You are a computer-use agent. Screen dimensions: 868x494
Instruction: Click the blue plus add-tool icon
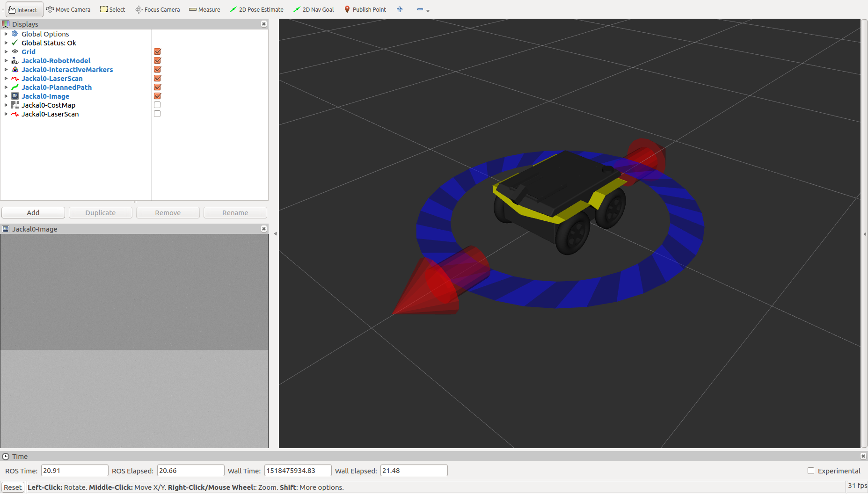coord(400,9)
